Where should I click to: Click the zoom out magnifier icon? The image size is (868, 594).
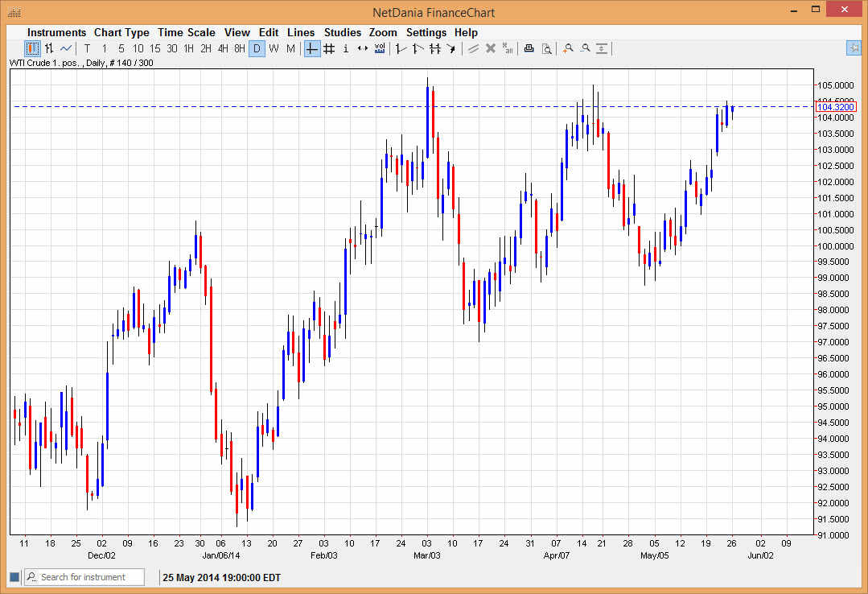point(585,48)
